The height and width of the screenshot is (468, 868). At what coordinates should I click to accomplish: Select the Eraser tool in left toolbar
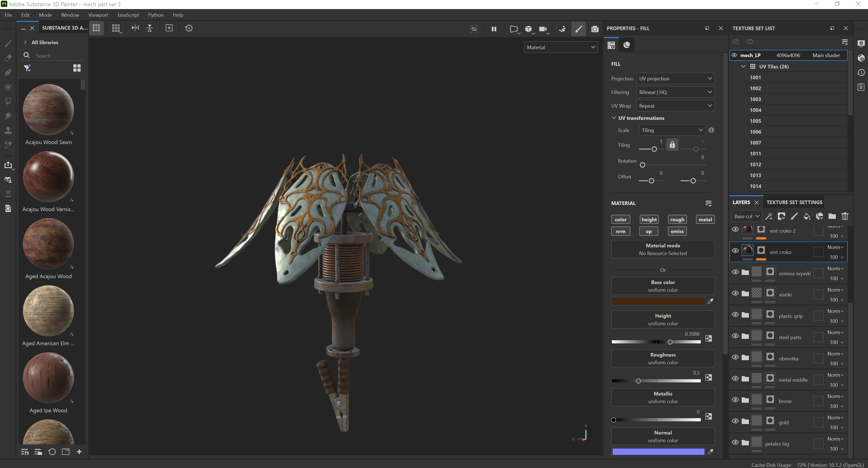click(x=8, y=58)
